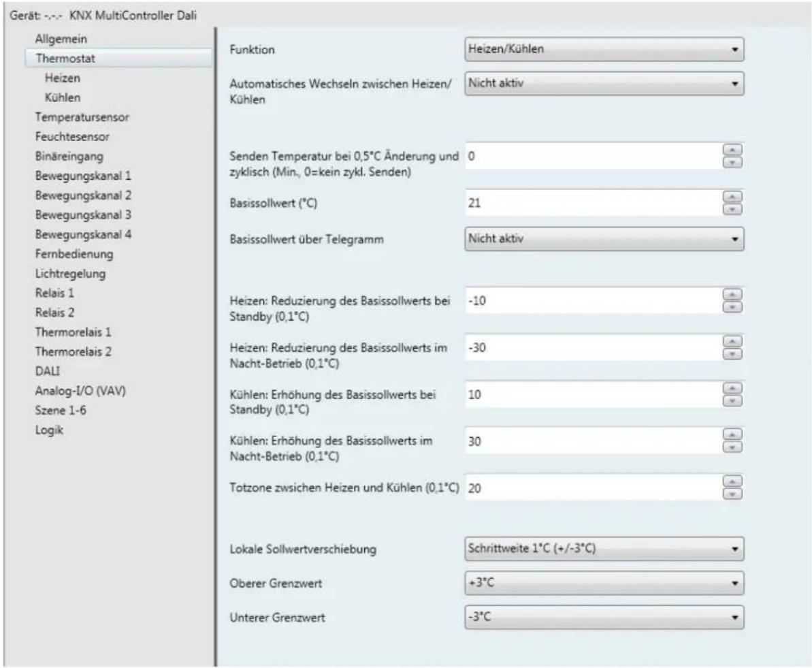The image size is (812, 668).
Task: Click the 'Basissollwert über Telegramm' label
Action: pos(306,240)
